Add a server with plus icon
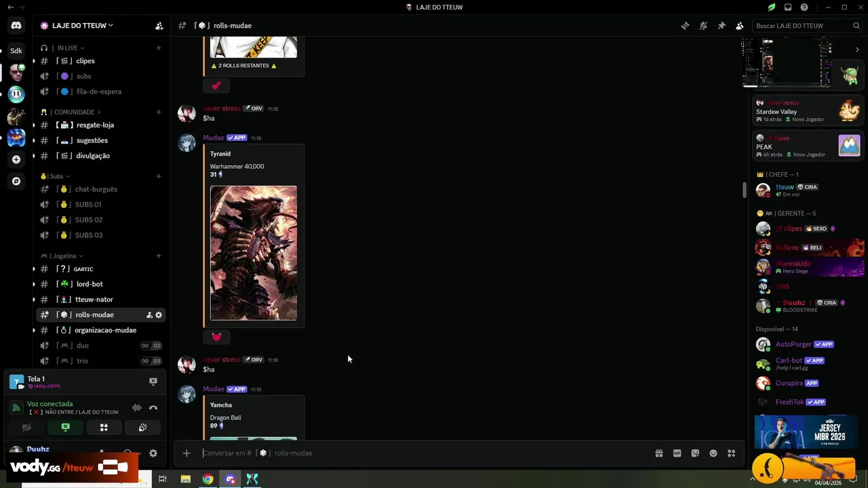The image size is (868, 488). (x=16, y=159)
